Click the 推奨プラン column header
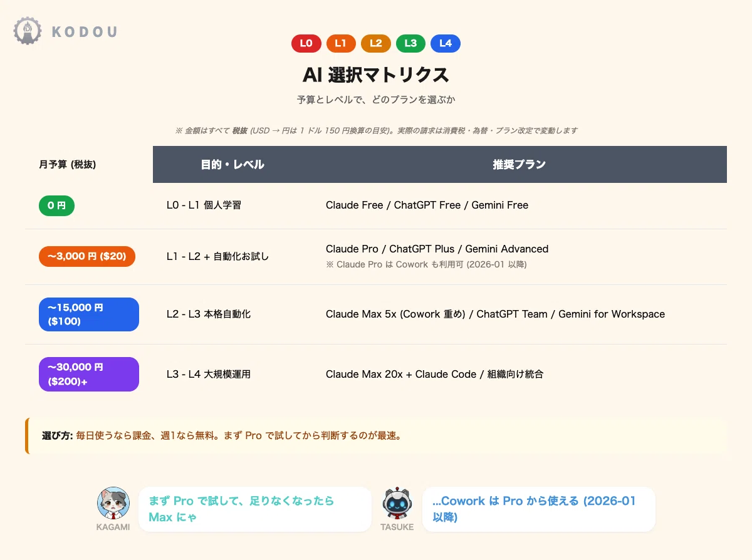Viewport: 752px width, 560px height. pyautogui.click(x=519, y=165)
